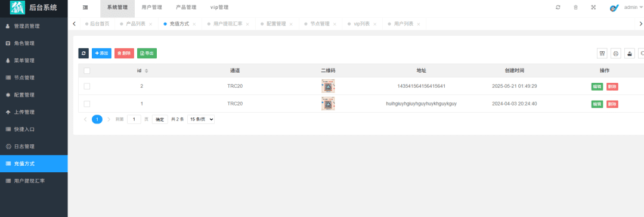Image resolution: width=644 pixels, height=217 pixels.
Task: Click 编辑 for row id 1
Action: point(597,104)
